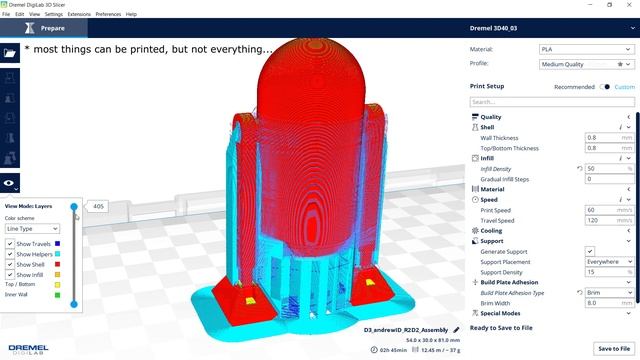640x360 pixels.
Task: Click the Shell category icon
Action: [475, 127]
